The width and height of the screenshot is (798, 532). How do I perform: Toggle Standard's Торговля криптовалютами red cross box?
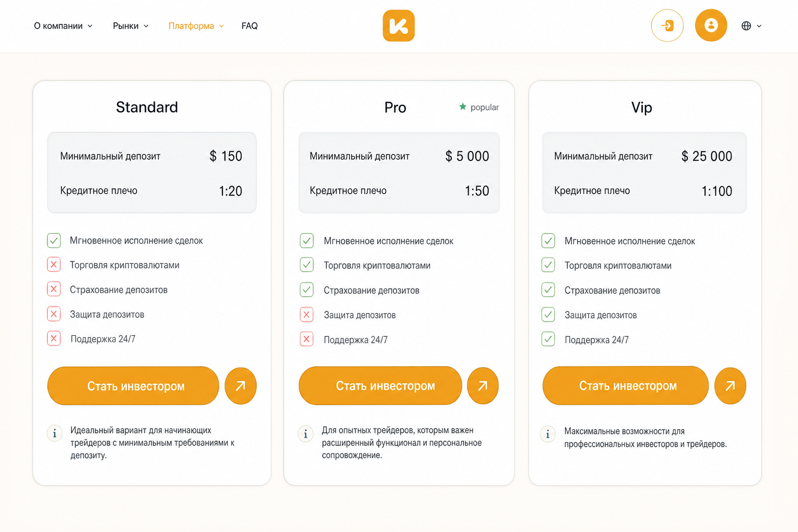click(x=54, y=264)
